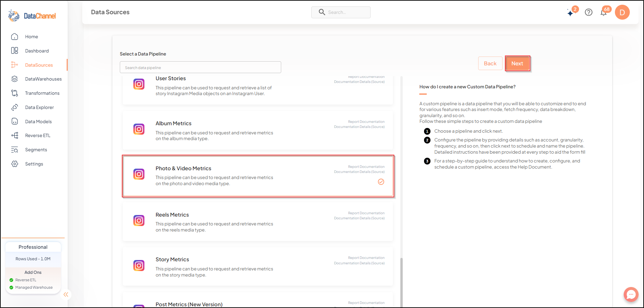Toggle the Photo & Video Metrics selected checkmark
The height and width of the screenshot is (308, 644).
(381, 182)
